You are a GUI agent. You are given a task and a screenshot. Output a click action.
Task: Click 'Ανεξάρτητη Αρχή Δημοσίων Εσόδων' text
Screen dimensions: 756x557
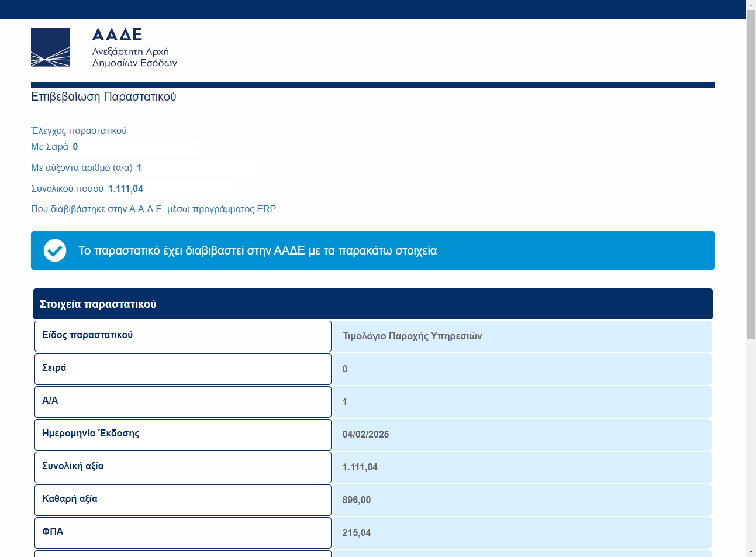[x=134, y=57]
